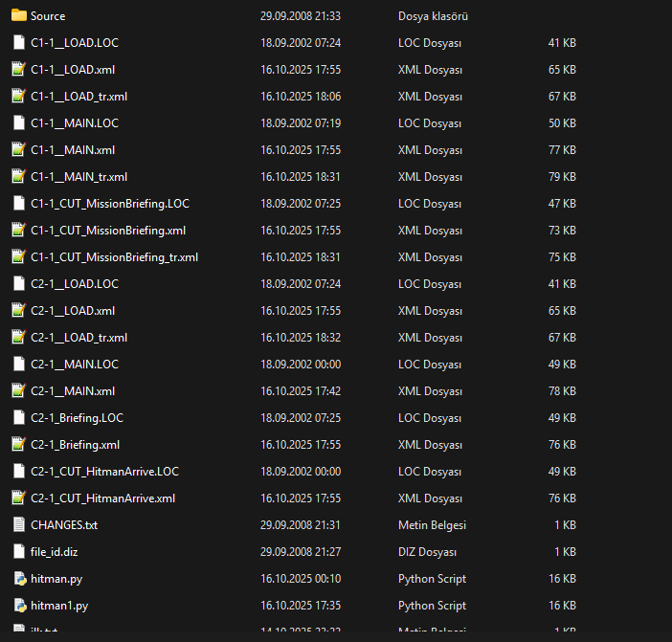This screenshot has width=672, height=642.
Task: Click Python Script type of hitman1.py
Action: click(432, 606)
